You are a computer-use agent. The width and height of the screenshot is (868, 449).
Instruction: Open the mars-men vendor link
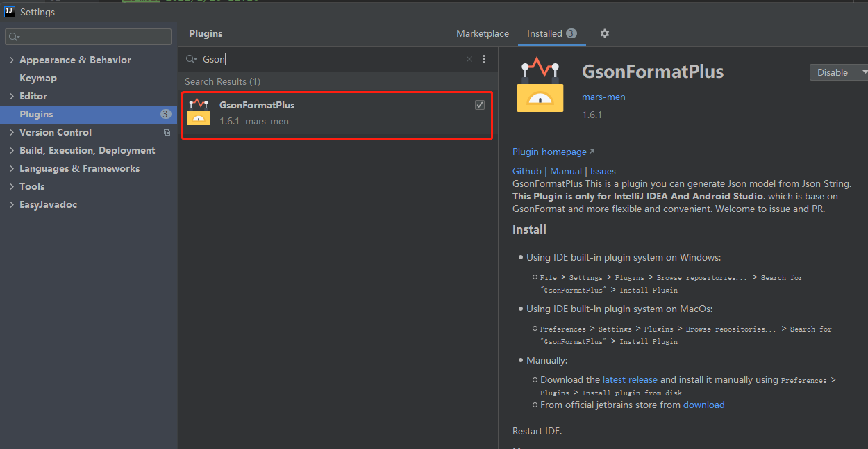tap(603, 97)
